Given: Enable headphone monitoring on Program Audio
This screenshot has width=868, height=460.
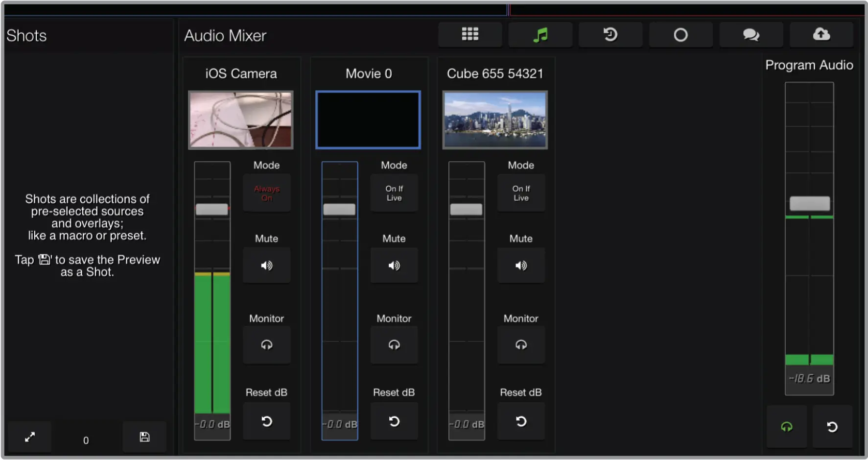Looking at the screenshot, I should pyautogui.click(x=787, y=426).
